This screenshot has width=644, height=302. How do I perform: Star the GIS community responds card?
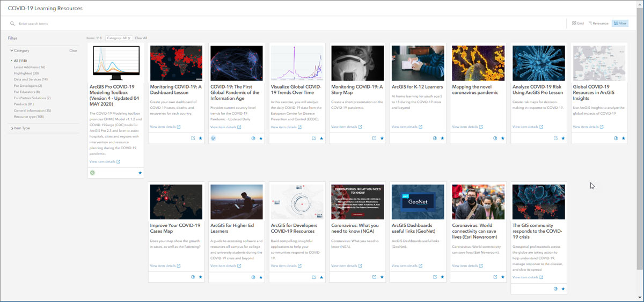(563, 289)
